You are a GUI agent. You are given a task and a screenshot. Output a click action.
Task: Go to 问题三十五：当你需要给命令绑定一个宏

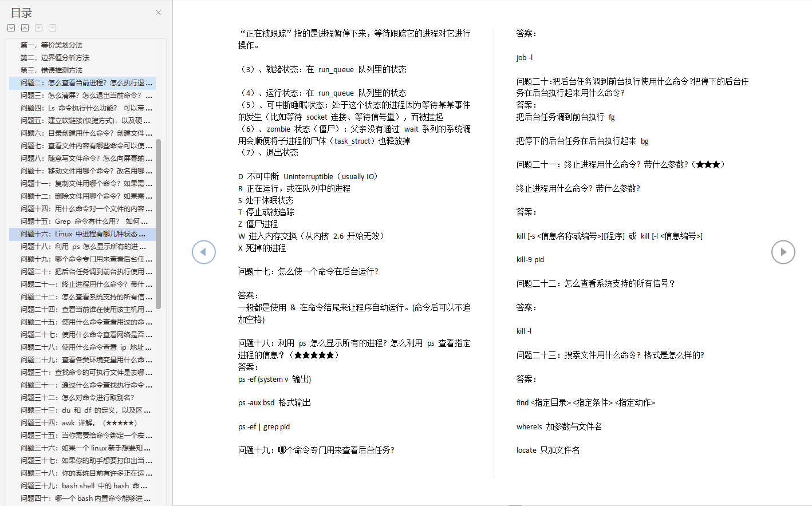82,436
